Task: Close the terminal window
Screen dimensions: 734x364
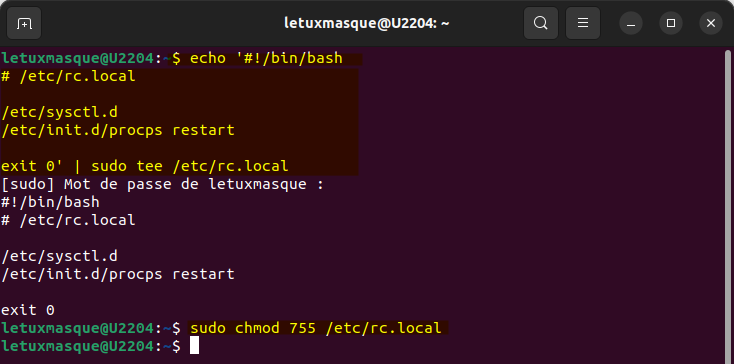Action: [x=711, y=23]
